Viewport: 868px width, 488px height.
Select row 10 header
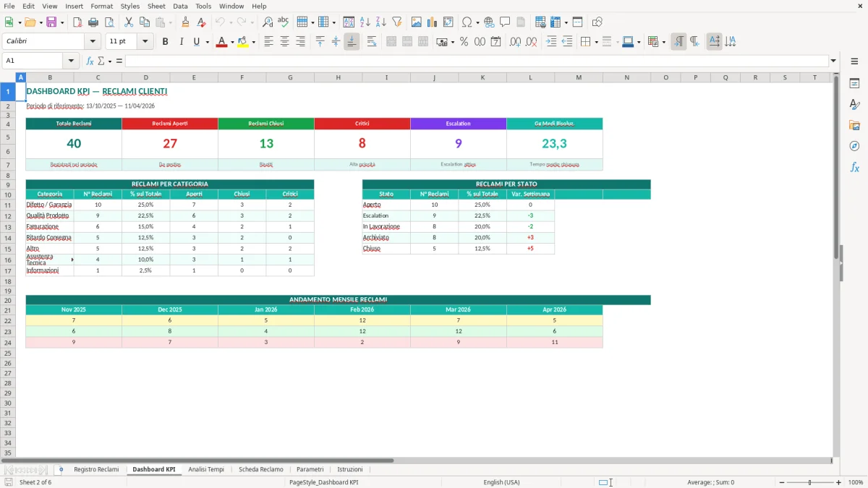pyautogui.click(x=7, y=194)
